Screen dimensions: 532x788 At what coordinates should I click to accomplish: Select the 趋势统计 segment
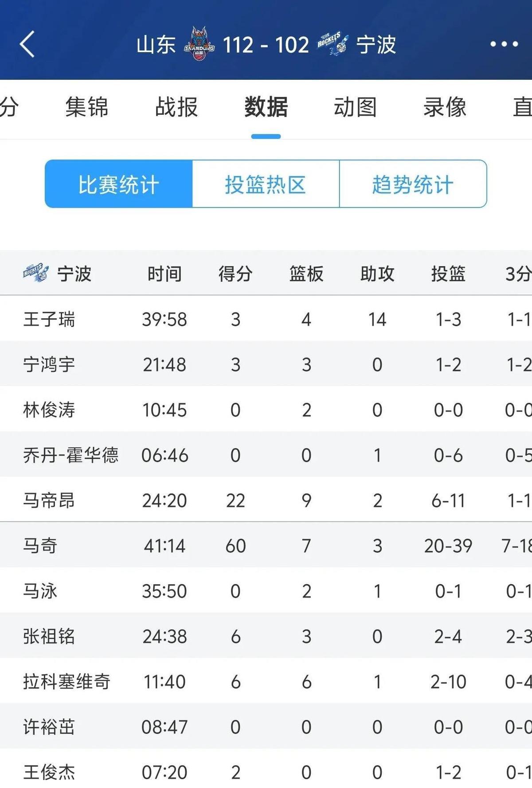point(413,184)
